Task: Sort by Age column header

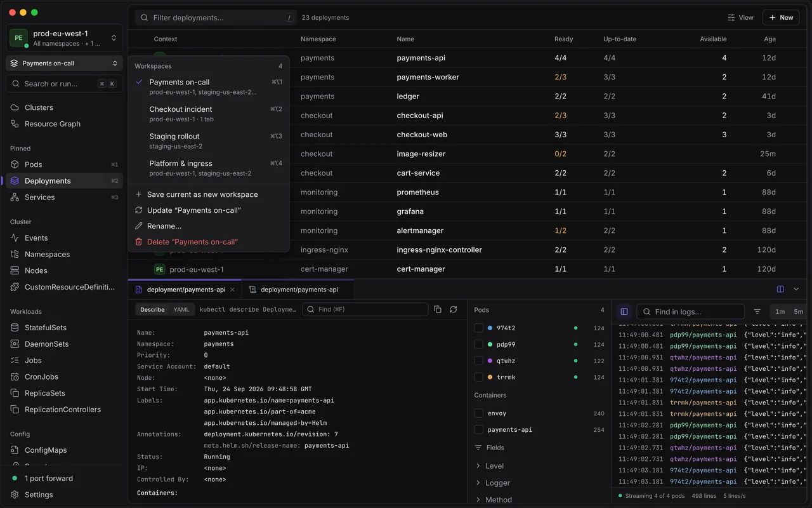Action: [769, 39]
